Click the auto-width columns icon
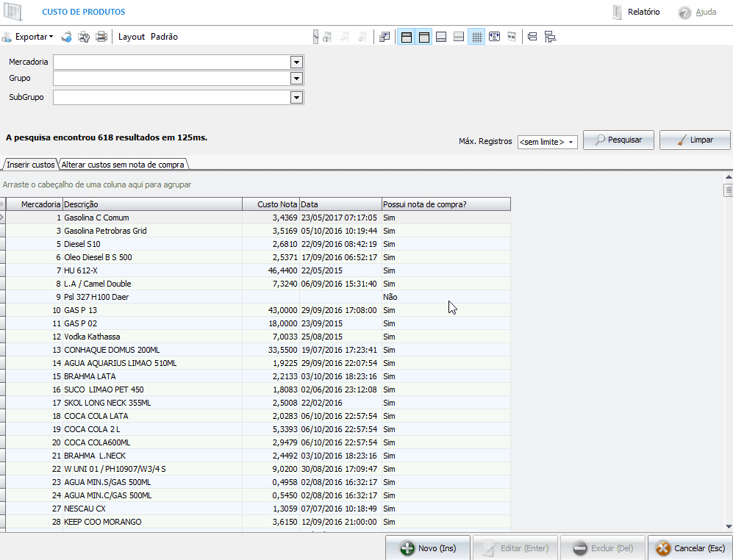Image resolution: width=733 pixels, height=560 pixels. tap(494, 37)
